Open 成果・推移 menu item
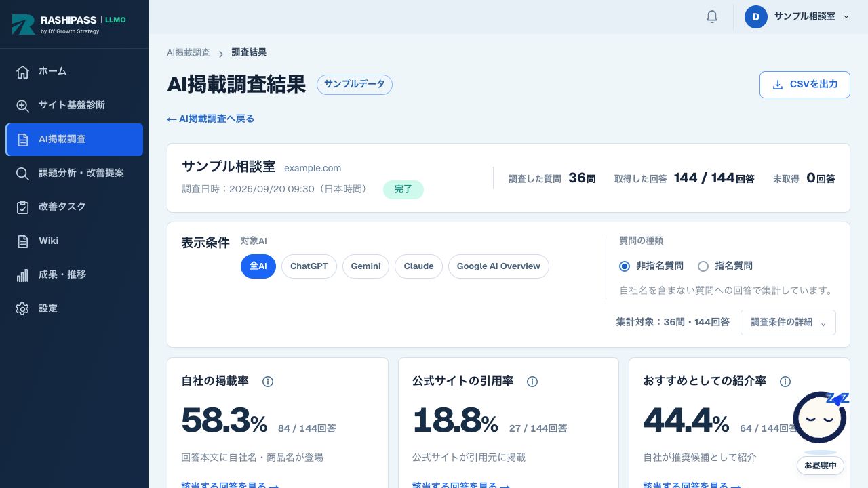 pyautogui.click(x=74, y=274)
